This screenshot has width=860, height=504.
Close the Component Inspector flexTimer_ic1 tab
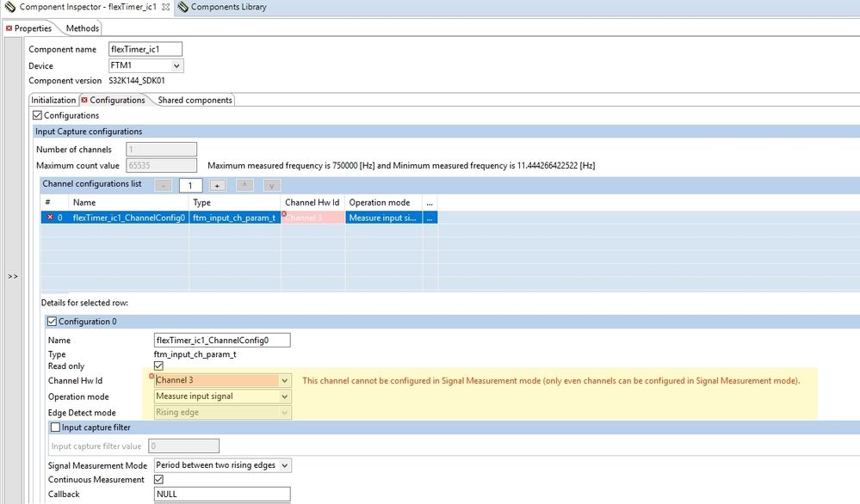click(x=165, y=7)
